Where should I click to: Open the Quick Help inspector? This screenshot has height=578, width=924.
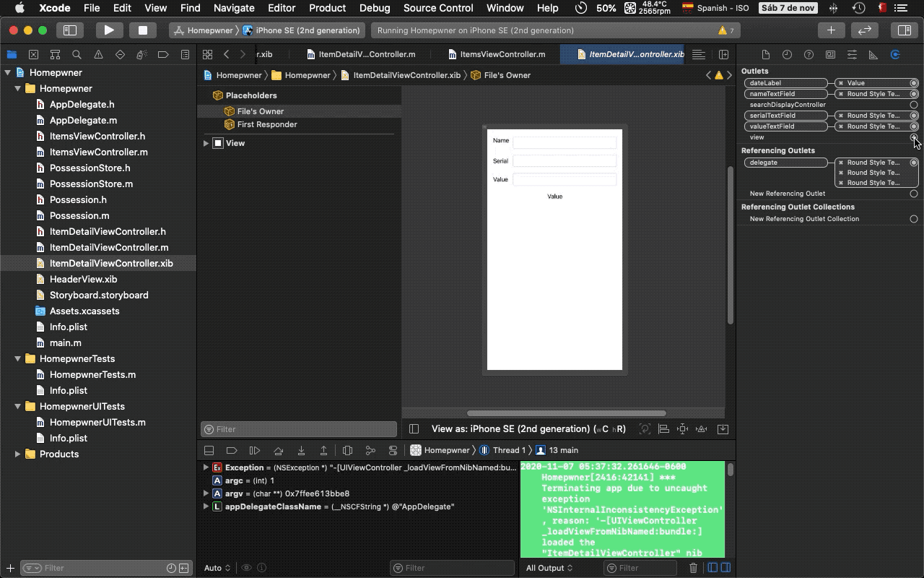[x=808, y=55]
